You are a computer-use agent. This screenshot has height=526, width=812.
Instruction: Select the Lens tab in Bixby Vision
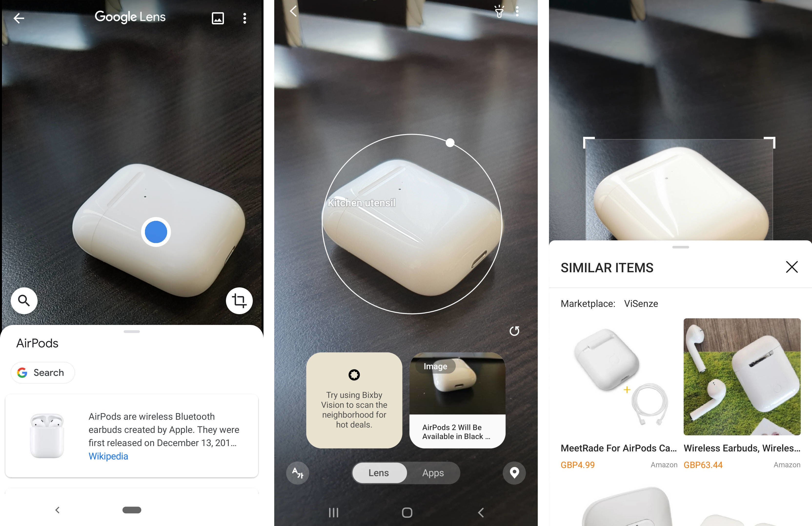click(379, 472)
